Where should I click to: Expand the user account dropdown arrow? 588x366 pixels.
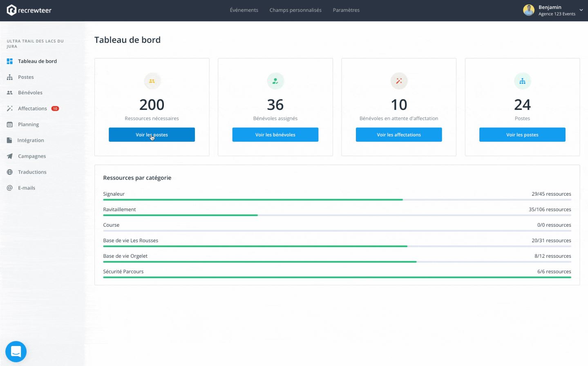click(581, 10)
